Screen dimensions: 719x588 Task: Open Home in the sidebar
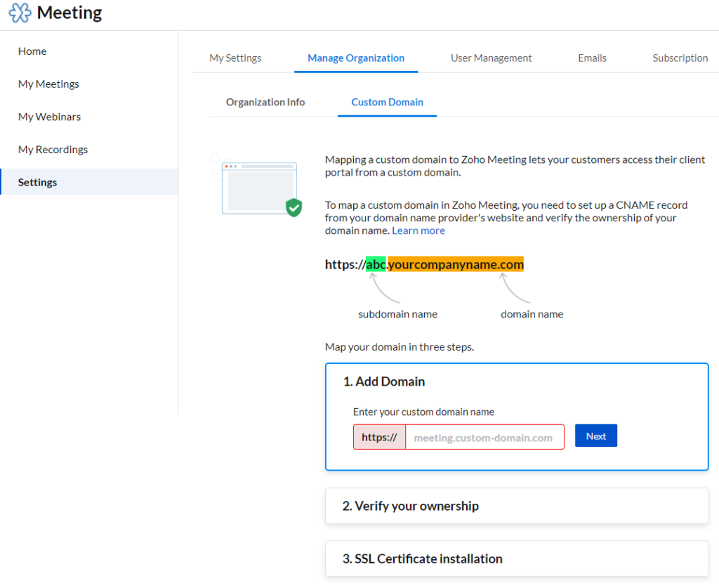tap(32, 51)
